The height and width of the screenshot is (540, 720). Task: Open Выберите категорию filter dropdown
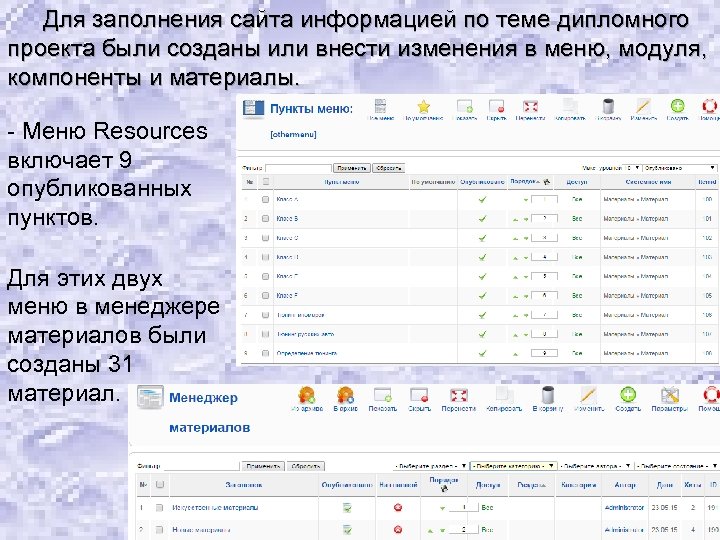(514, 466)
